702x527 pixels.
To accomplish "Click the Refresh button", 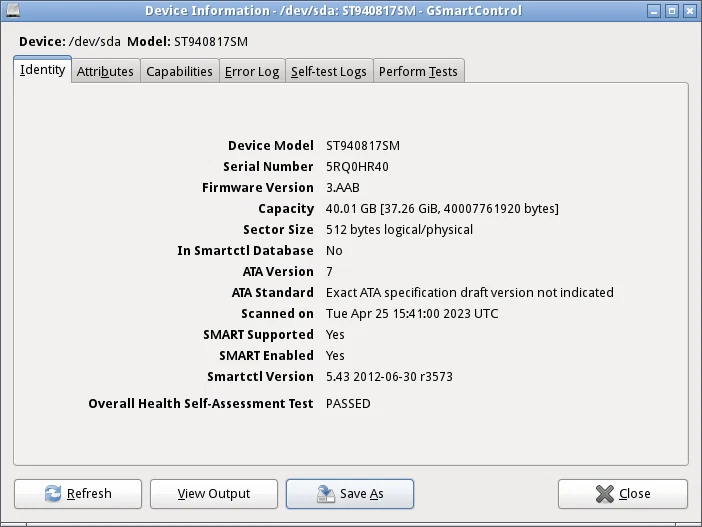I will (78, 494).
